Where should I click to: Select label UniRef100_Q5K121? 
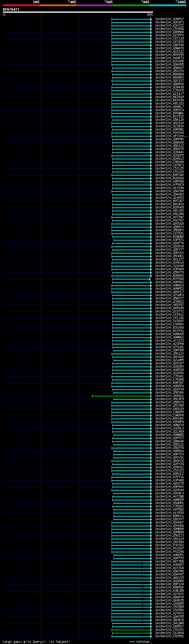[170, 444]
